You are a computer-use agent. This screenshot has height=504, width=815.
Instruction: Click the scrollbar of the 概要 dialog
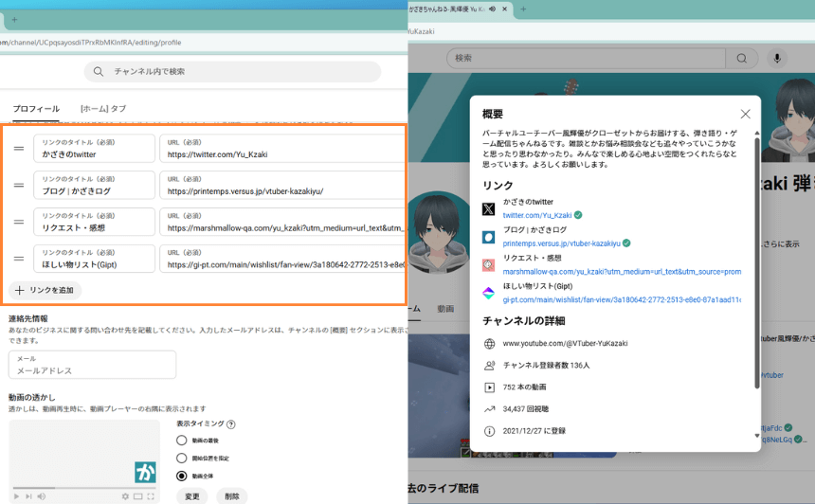tap(757, 262)
